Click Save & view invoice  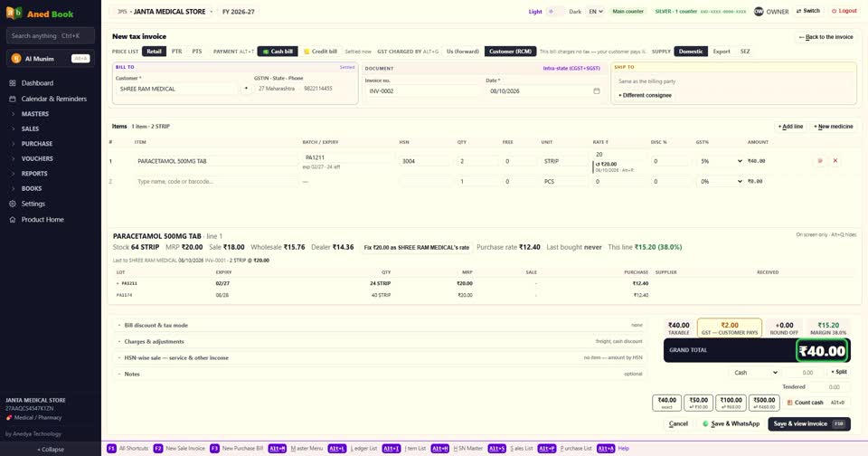pyautogui.click(x=808, y=423)
